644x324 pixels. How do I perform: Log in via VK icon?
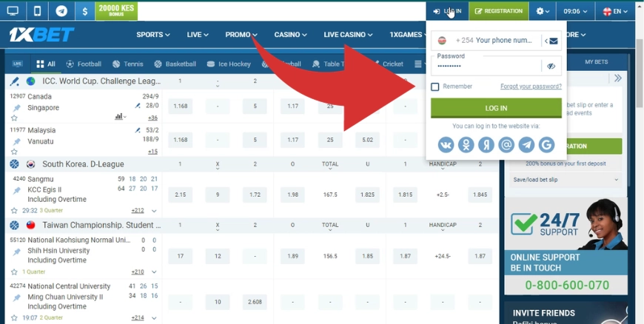[x=446, y=144]
